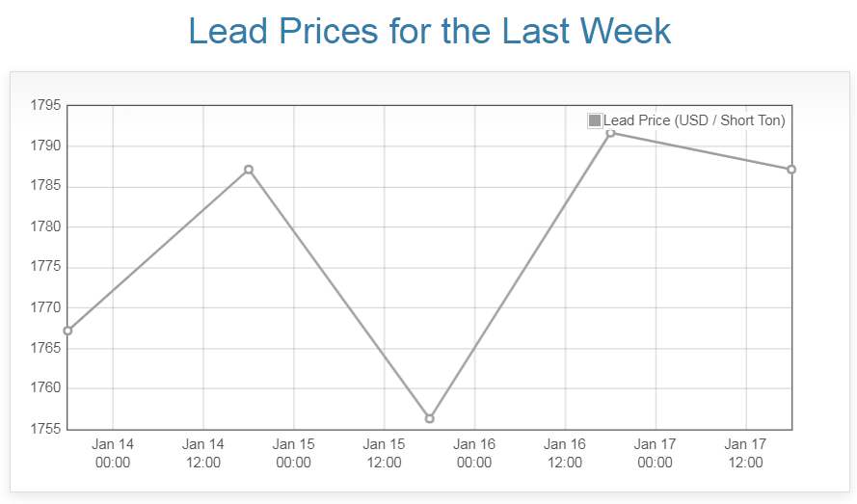Click the "Lead Prices for the Last Week" title
This screenshot has height=504, width=857.
429,31
